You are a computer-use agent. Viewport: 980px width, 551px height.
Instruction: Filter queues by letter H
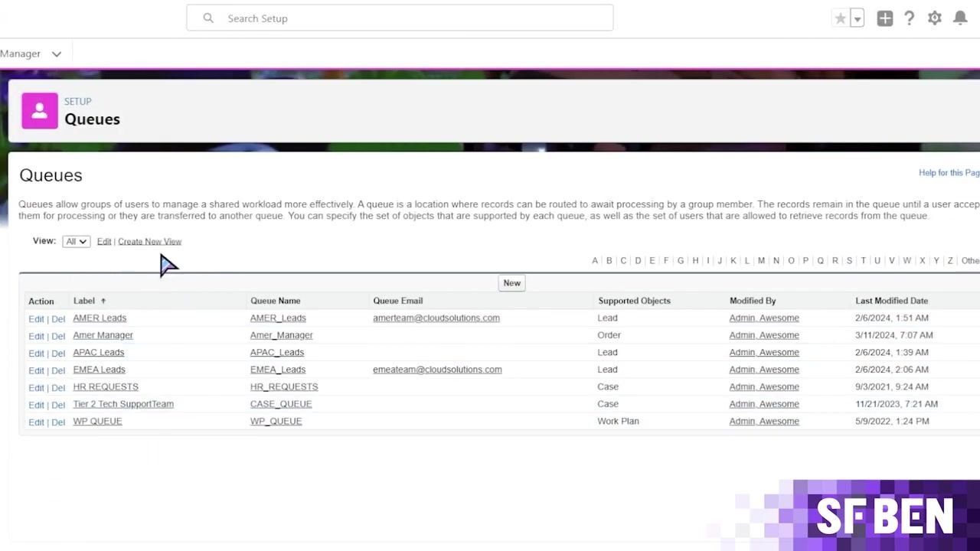click(x=695, y=261)
